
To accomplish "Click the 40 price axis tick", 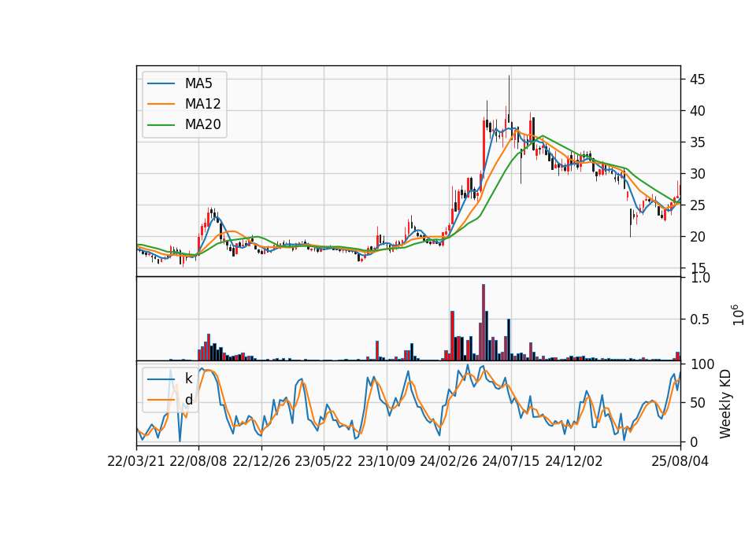I will [x=697, y=111].
